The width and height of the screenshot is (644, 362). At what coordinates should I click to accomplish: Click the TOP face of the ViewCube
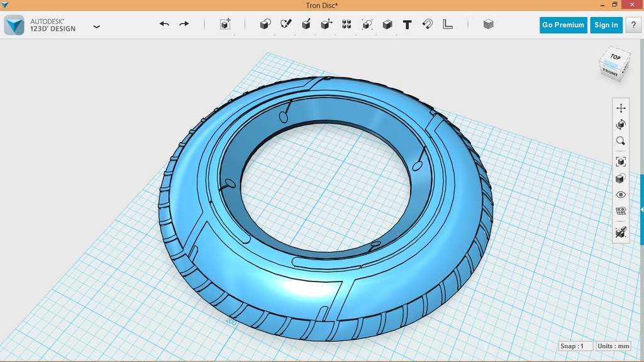coord(615,57)
